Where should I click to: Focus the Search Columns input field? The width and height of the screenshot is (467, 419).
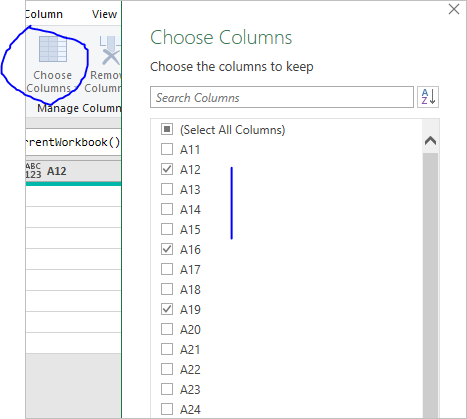pyautogui.click(x=282, y=97)
